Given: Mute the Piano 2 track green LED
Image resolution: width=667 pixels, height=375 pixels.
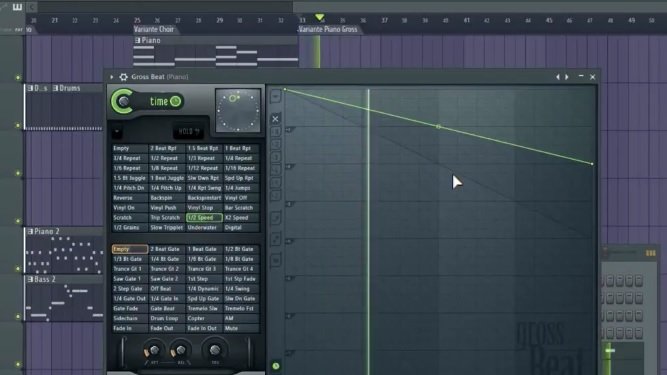Looking at the screenshot, I should (18, 269).
